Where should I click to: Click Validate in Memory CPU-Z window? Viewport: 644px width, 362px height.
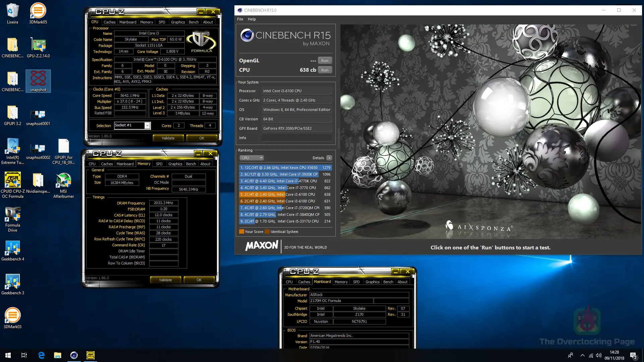pos(165,280)
